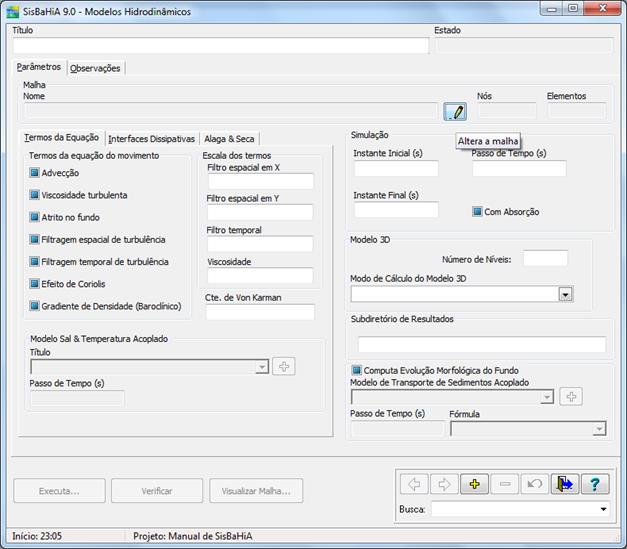Toggle the Efeito de Coriolis checkbox
This screenshot has height=549, width=627.
pos(34,284)
